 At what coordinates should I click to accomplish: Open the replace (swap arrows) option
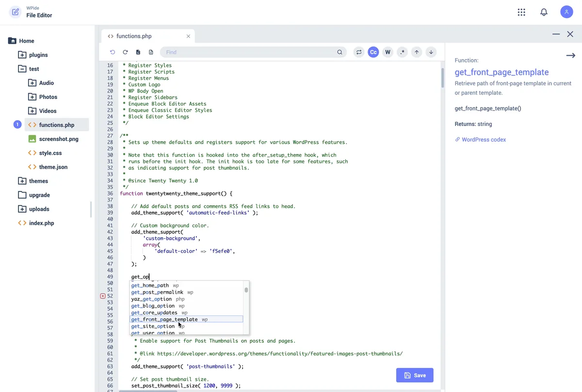click(359, 52)
